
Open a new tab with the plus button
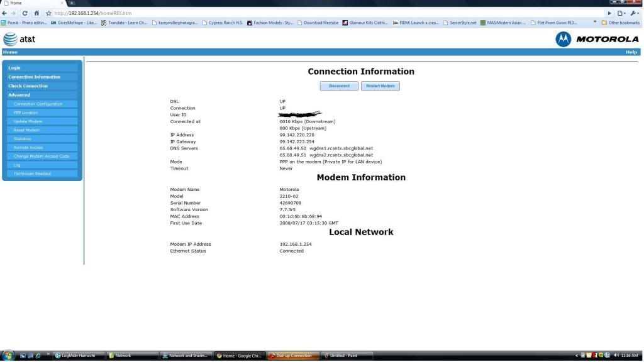[72, 3]
